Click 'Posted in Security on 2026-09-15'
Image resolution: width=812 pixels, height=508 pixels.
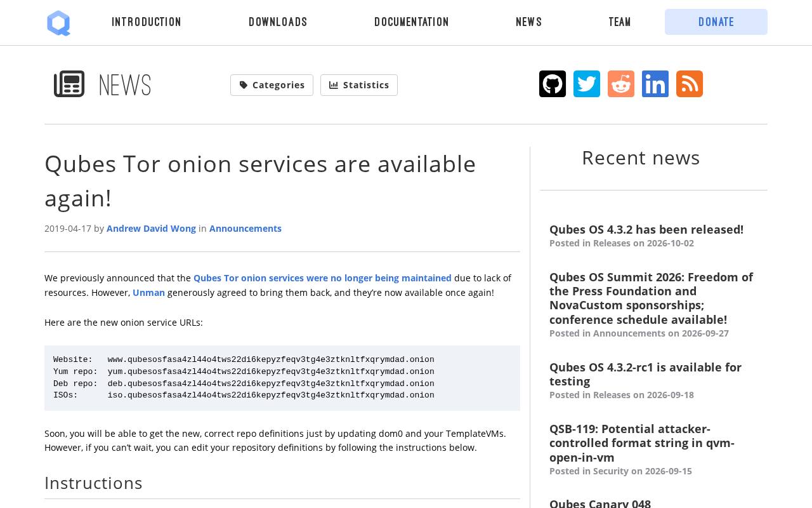[x=620, y=471]
